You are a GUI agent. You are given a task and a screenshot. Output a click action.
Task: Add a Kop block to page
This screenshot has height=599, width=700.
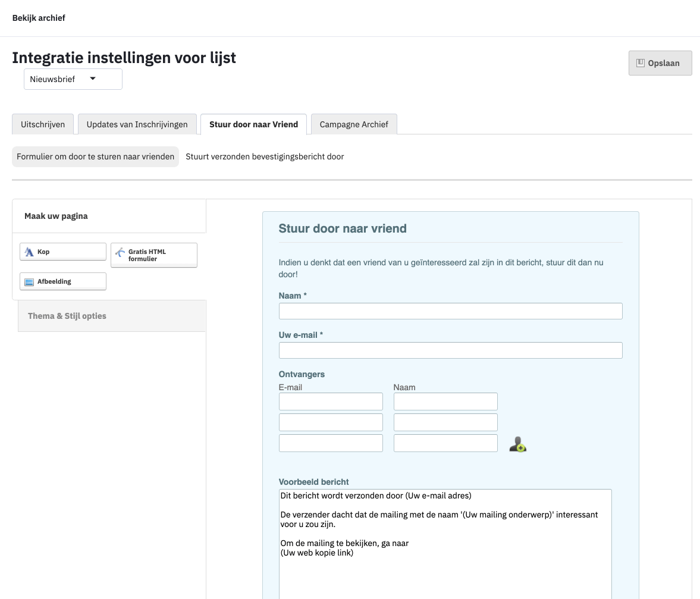tap(63, 252)
